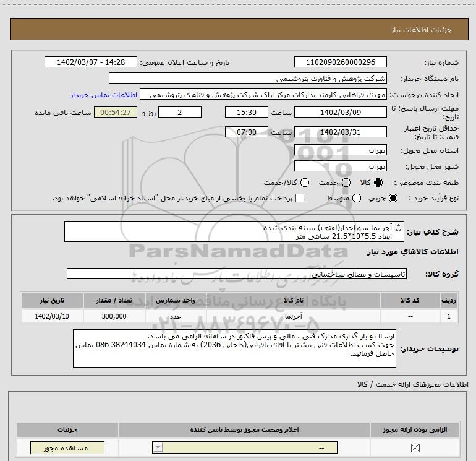
Task: Click the buyer notes text area
Action: (x=234, y=348)
